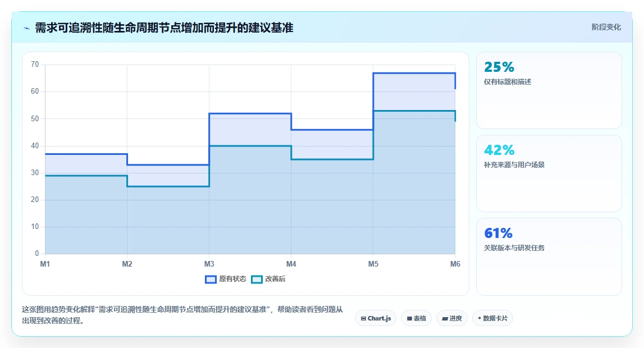The height and width of the screenshot is (348, 644).
Task: Click the 61% value
Action: (498, 233)
